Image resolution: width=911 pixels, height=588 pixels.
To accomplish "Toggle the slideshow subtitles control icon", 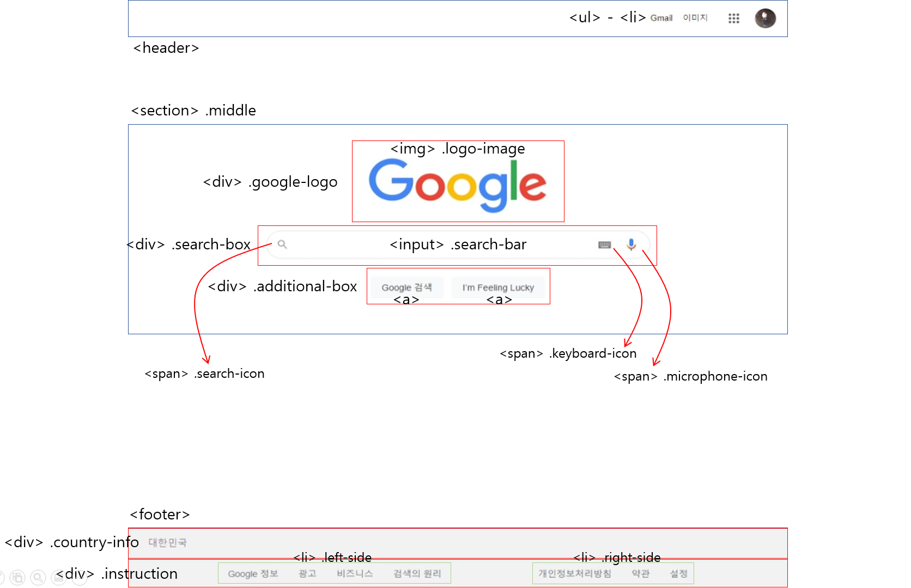I will tap(59, 577).
